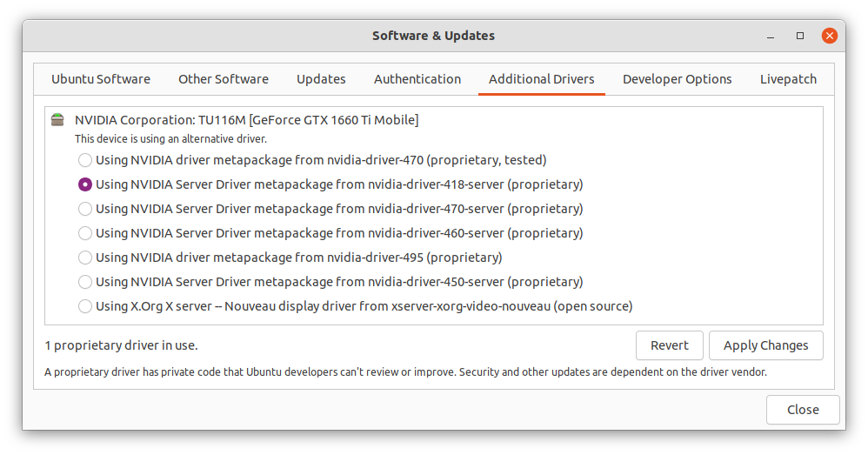Go to the Updates tab

pos(321,79)
